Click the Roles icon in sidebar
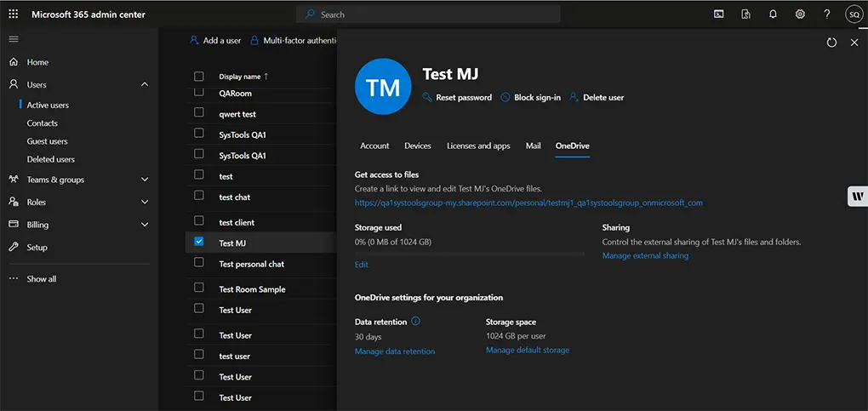This screenshot has height=411, width=868. pos(14,203)
